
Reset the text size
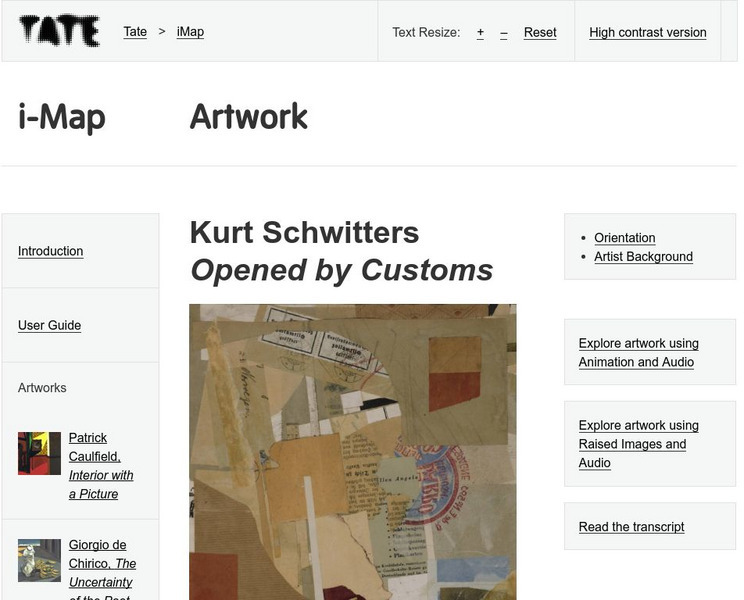coord(540,32)
